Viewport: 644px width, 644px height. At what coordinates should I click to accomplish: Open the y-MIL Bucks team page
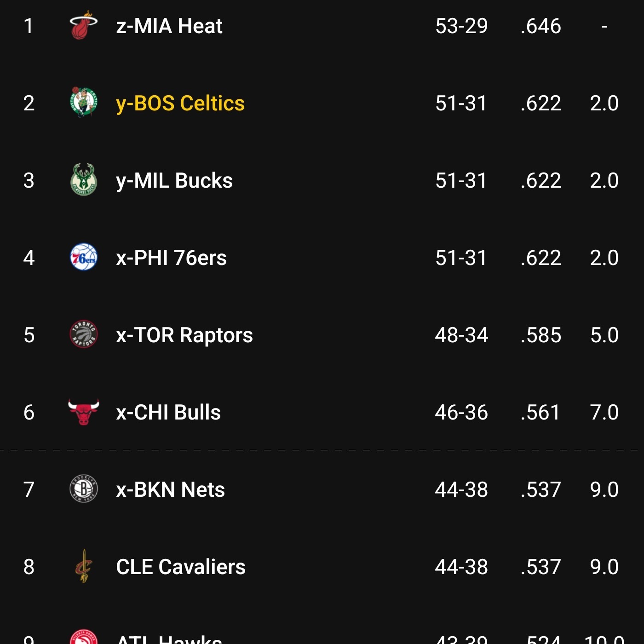174,180
